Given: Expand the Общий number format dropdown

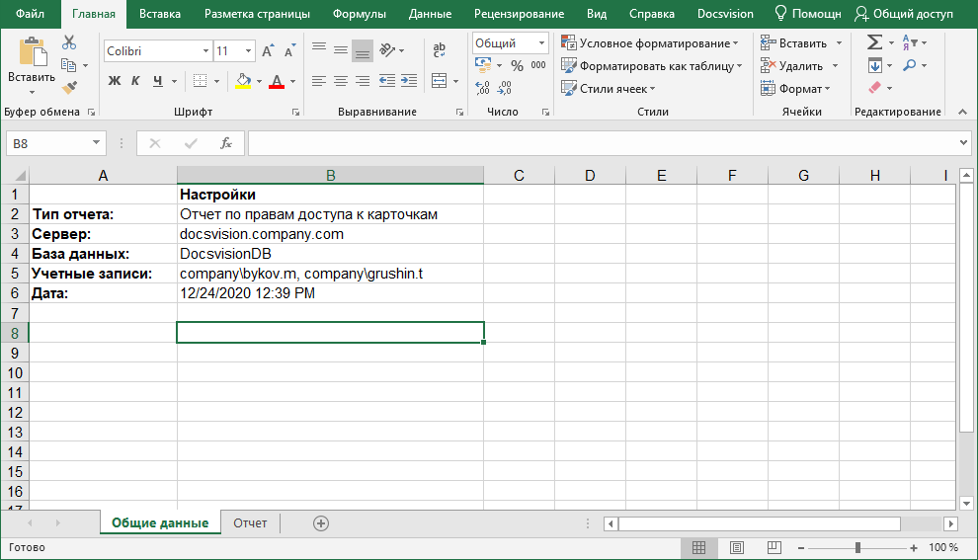Looking at the screenshot, I should [542, 43].
